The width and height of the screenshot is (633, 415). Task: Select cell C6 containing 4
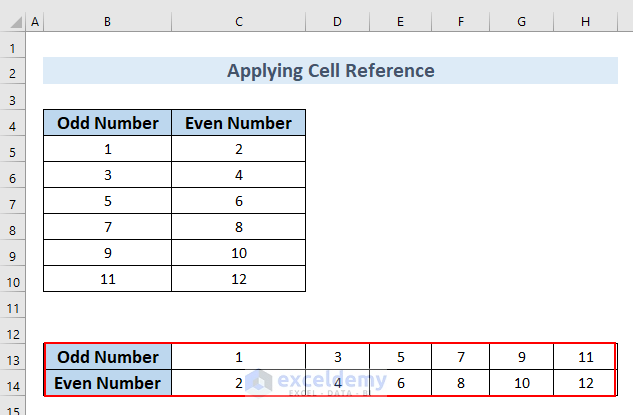tap(238, 176)
